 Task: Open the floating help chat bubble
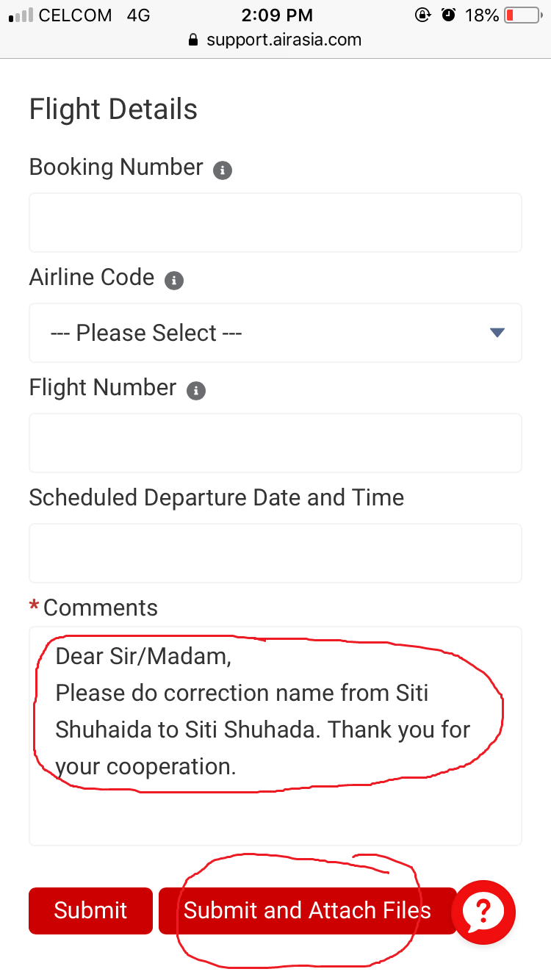[x=483, y=912]
